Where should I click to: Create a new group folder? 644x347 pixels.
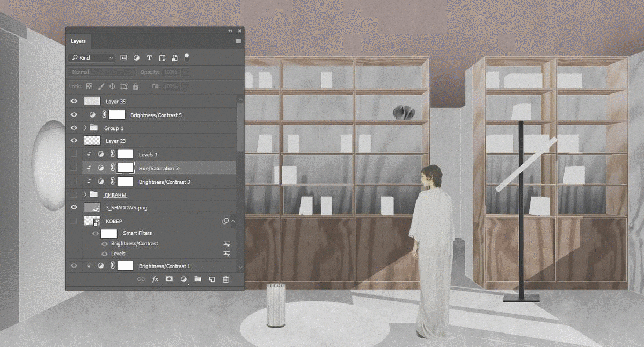[197, 279]
